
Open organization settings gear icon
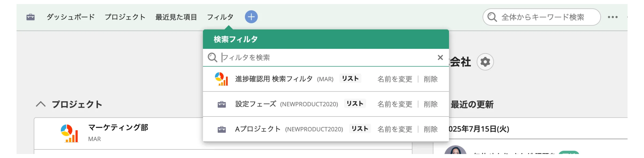(x=485, y=62)
